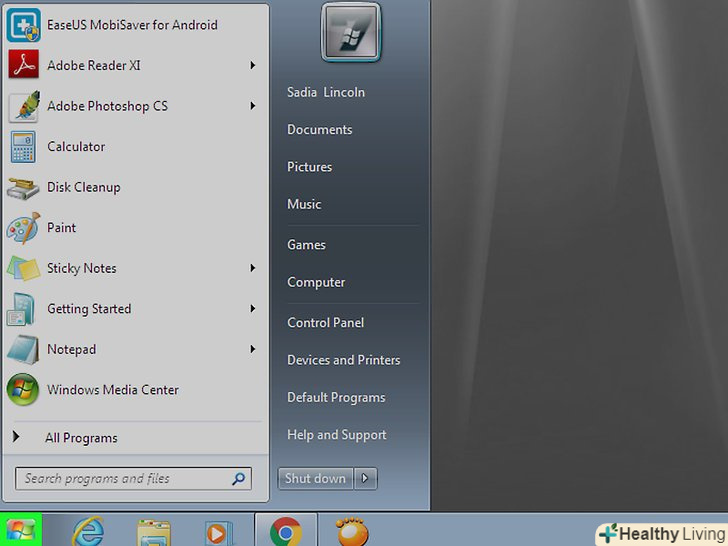
Task: Click the Adobe Reader XI icon
Action: point(23,65)
